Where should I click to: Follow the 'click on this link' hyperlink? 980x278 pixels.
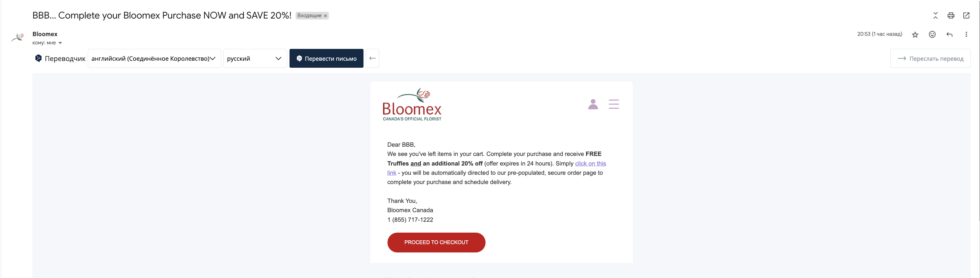pyautogui.click(x=591, y=163)
